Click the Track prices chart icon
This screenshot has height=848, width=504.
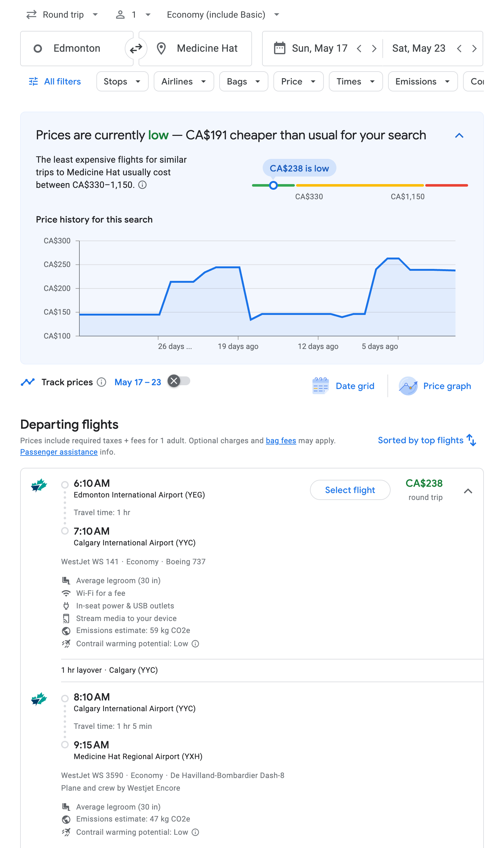point(28,382)
